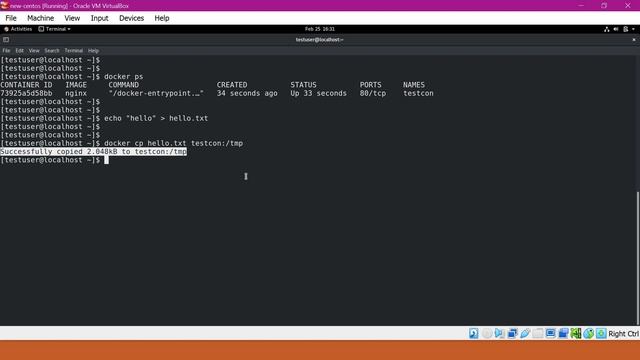Click network adapter status icon
This screenshot has height=360, width=640.
pyautogui.click(x=512, y=333)
